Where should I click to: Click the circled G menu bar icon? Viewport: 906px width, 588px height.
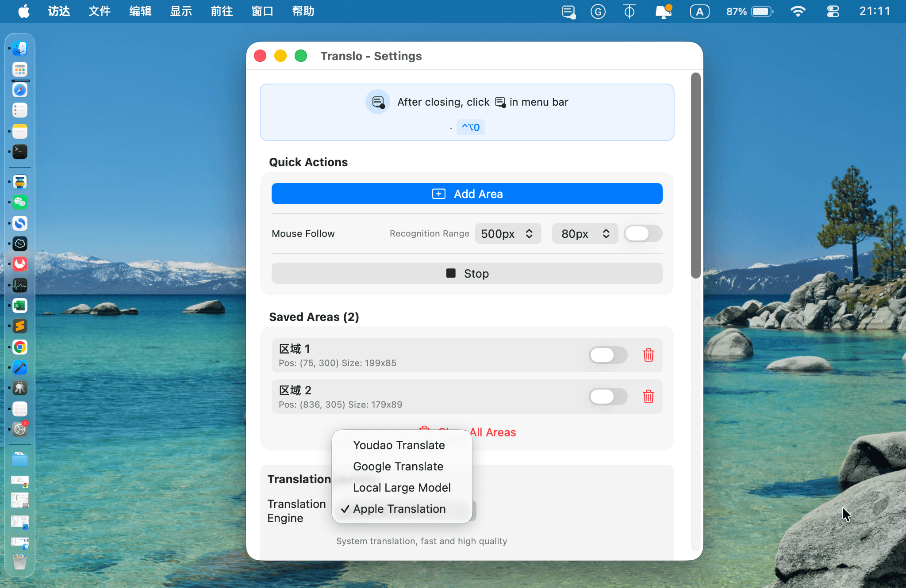[598, 11]
